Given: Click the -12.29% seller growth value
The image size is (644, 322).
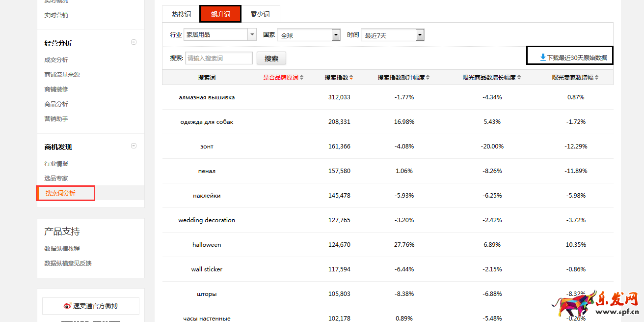Looking at the screenshot, I should point(576,146).
